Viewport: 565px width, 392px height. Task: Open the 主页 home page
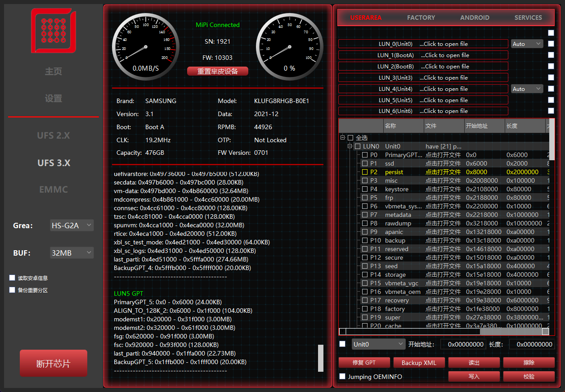(53, 72)
